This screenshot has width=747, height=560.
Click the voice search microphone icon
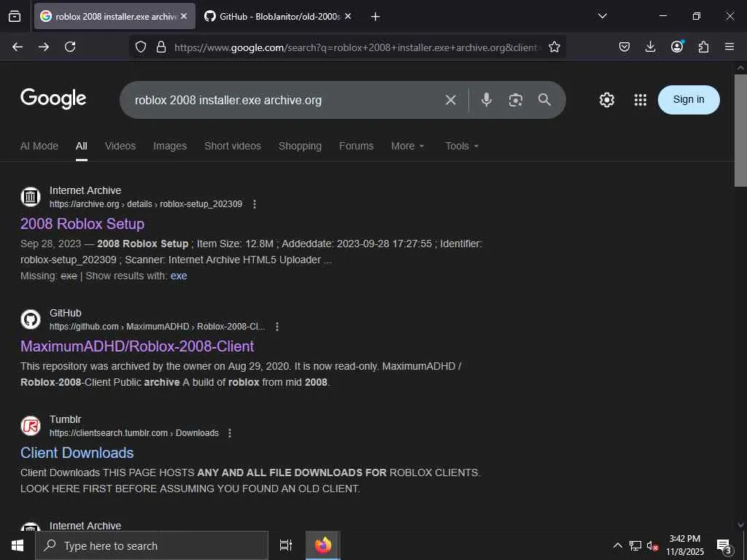487,100
